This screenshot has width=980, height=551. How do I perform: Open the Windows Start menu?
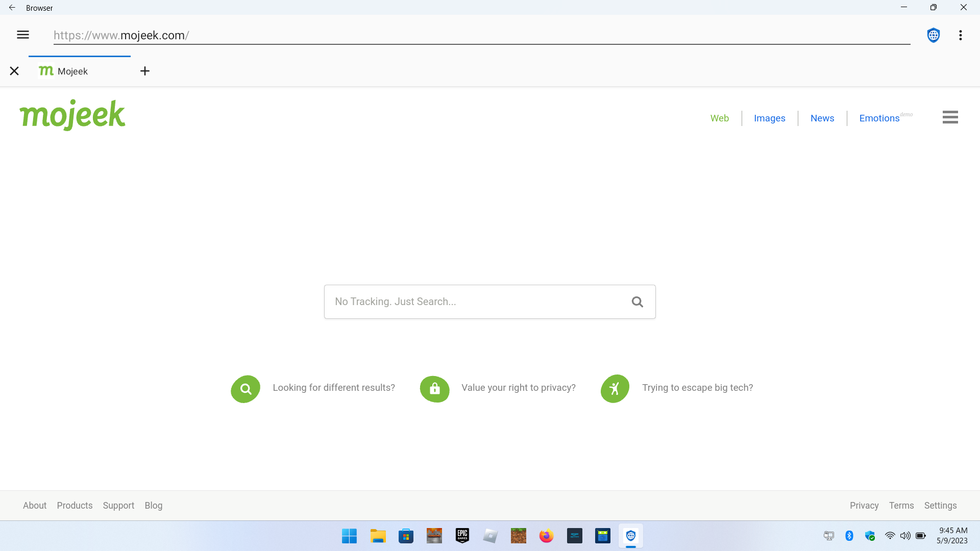coord(350,536)
